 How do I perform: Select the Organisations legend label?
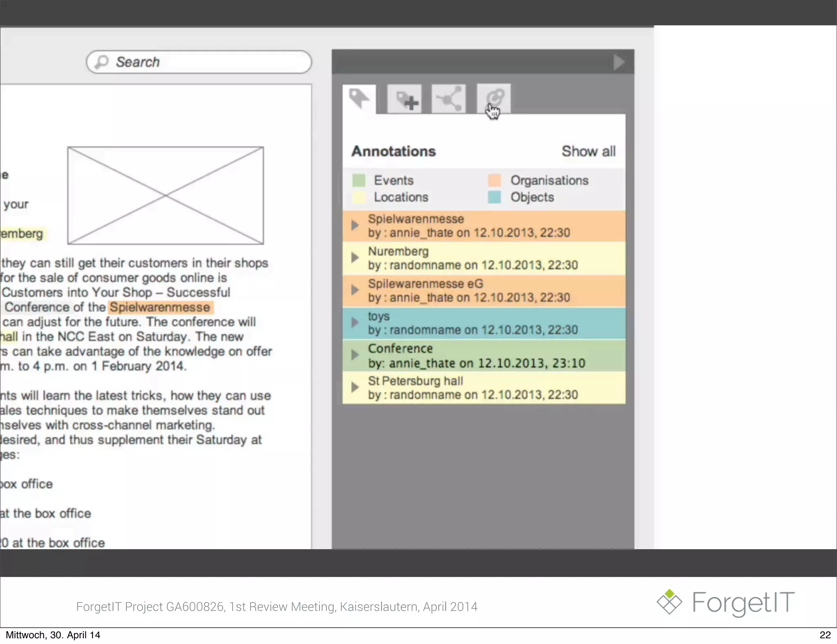[549, 180]
